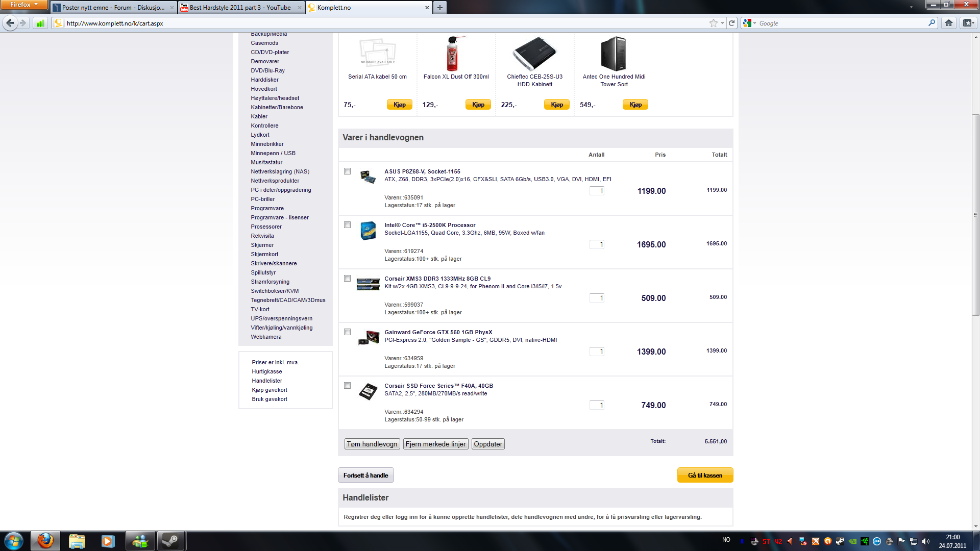Click the Tøm handlevogn button
This screenshot has height=551, width=980.
(372, 444)
